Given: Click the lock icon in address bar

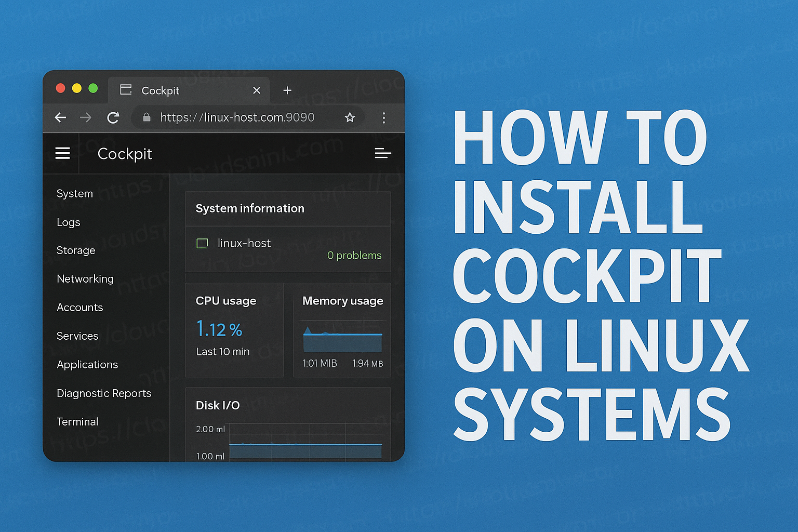Looking at the screenshot, I should [147, 117].
